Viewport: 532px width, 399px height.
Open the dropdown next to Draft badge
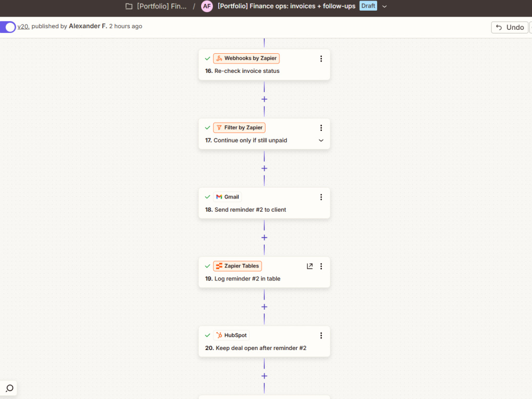tap(385, 6)
